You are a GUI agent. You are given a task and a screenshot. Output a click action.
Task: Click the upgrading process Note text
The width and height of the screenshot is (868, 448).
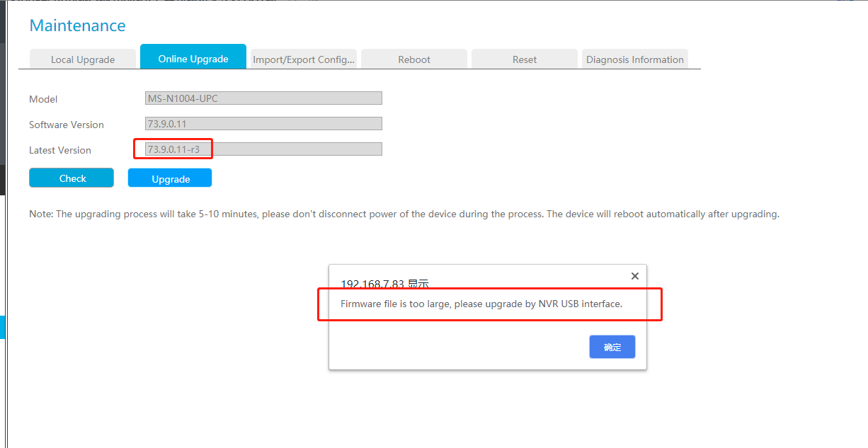(404, 214)
